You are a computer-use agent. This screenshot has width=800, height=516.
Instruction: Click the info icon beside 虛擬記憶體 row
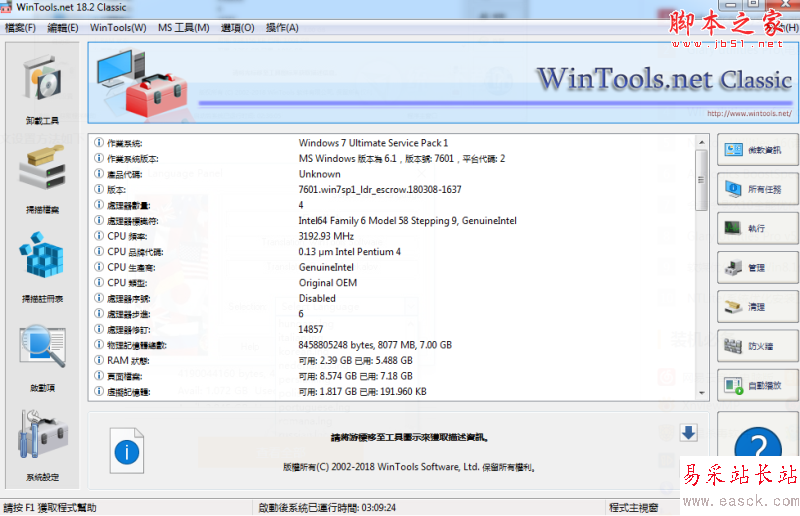[x=99, y=391]
